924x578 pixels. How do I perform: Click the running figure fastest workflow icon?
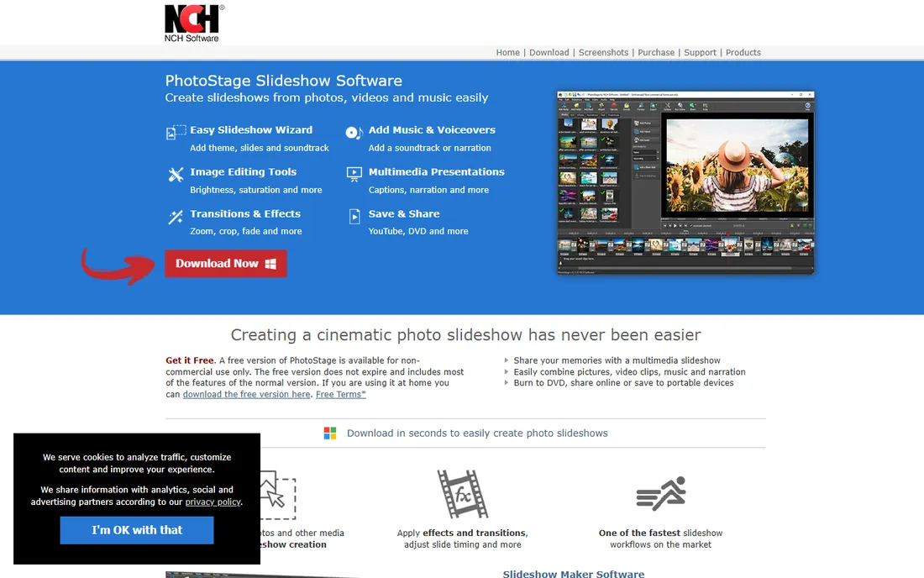pos(660,493)
